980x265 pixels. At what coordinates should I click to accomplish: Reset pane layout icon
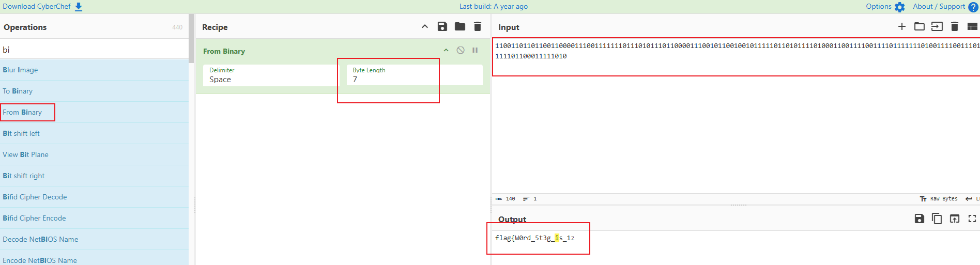pyautogui.click(x=972, y=26)
